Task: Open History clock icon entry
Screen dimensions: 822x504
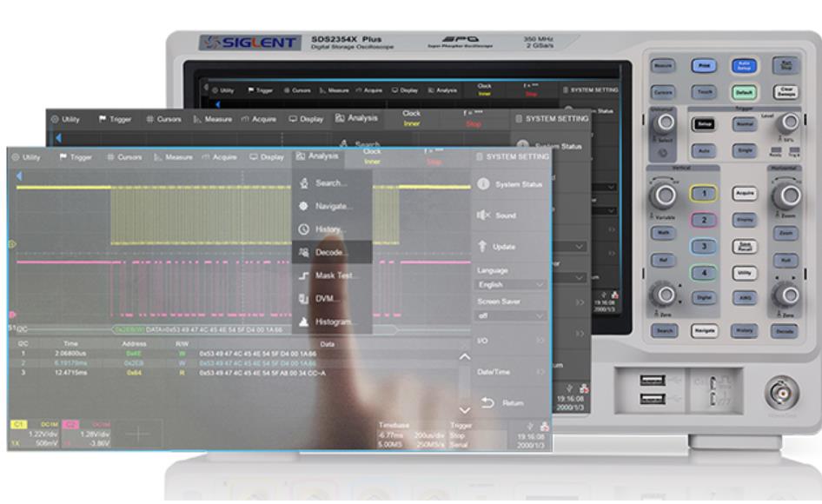Action: click(304, 229)
